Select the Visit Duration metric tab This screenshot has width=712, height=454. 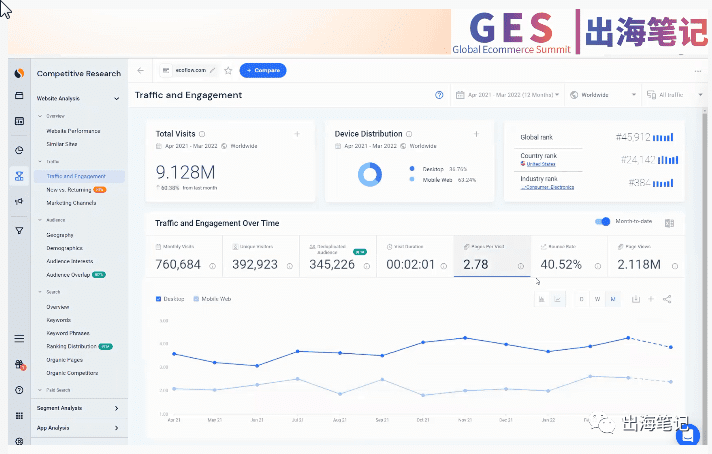[x=415, y=256]
